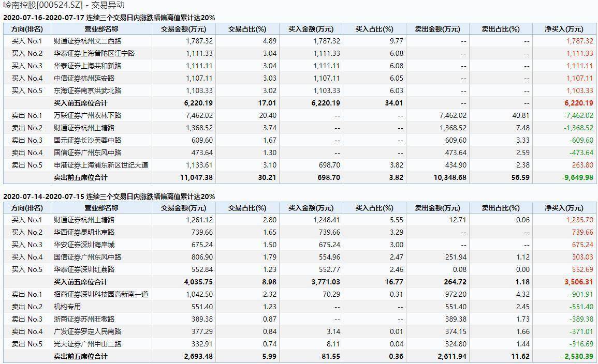Click net buy value 1,235.70
Image resolution: width=598 pixels, height=364 pixels.
580,220
